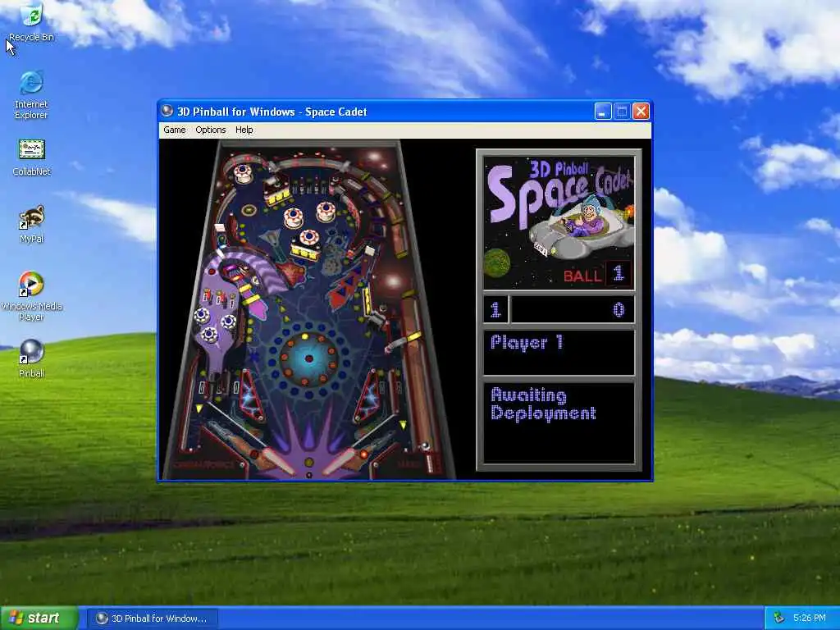The height and width of the screenshot is (630, 840).
Task: Select the Internet Explorer desktop icon
Action: 31,94
